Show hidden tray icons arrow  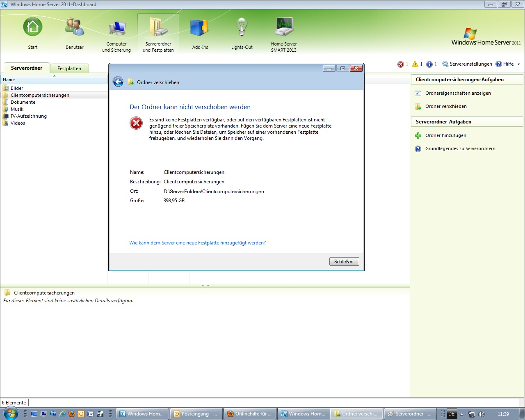point(461,414)
